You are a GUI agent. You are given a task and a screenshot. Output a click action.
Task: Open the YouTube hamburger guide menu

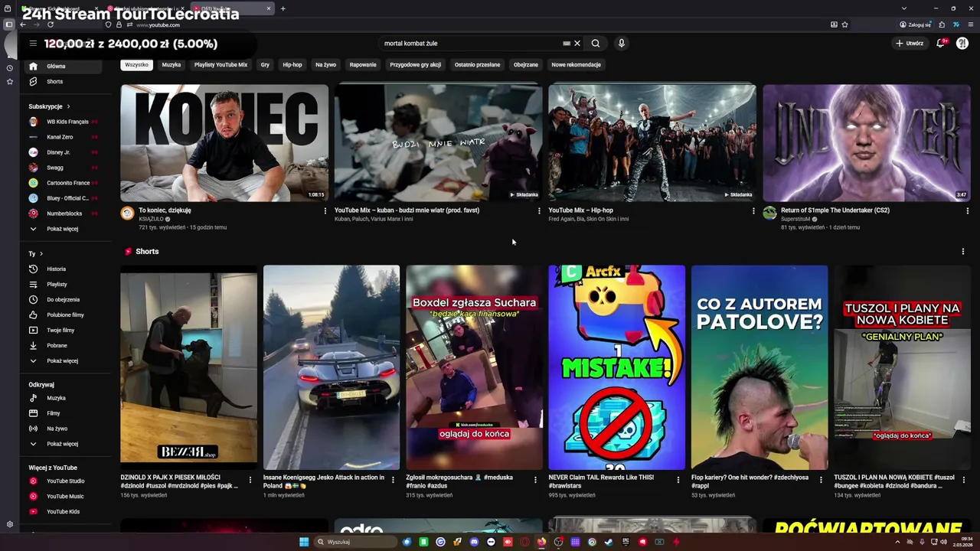point(33,44)
